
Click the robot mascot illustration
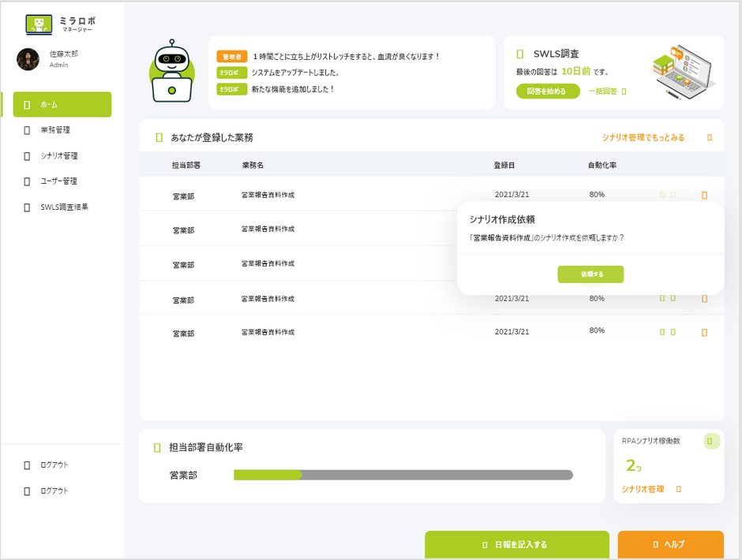tap(172, 71)
